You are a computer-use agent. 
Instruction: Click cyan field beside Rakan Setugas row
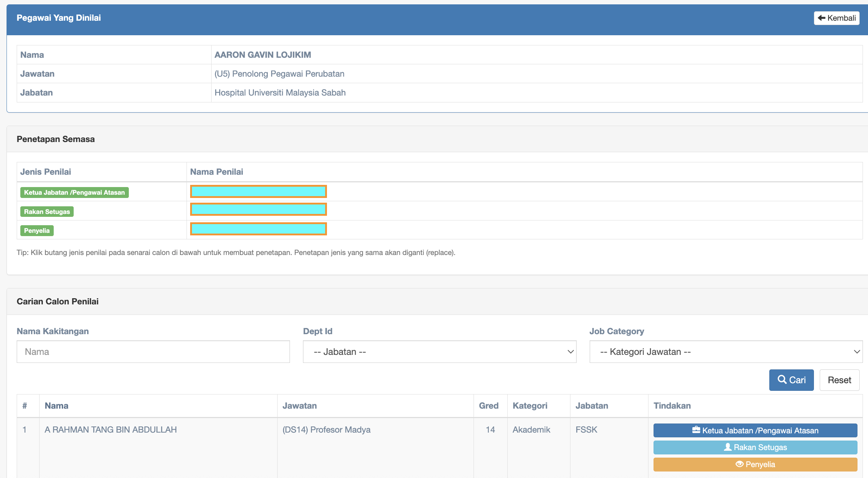258,209
